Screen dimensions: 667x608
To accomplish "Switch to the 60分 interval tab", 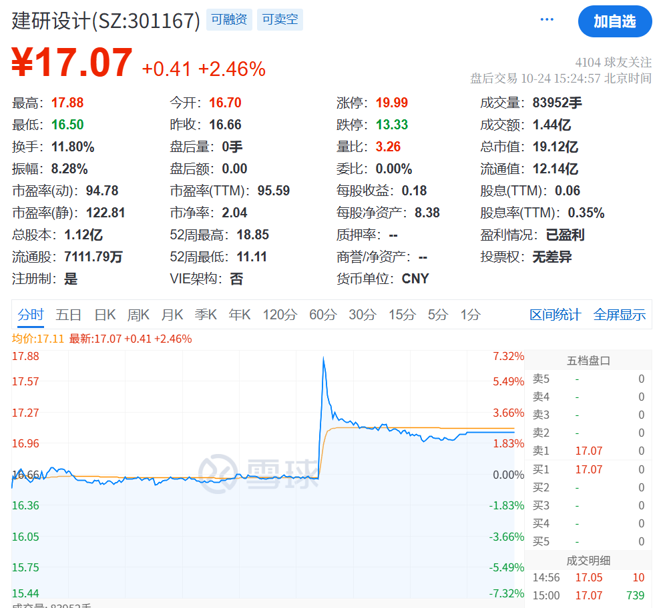I will [x=323, y=314].
